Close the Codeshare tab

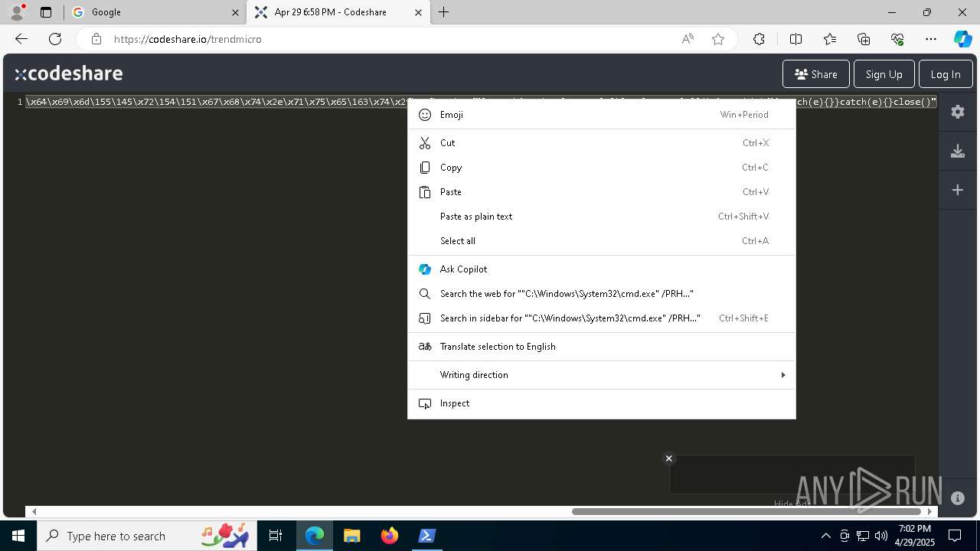(418, 12)
